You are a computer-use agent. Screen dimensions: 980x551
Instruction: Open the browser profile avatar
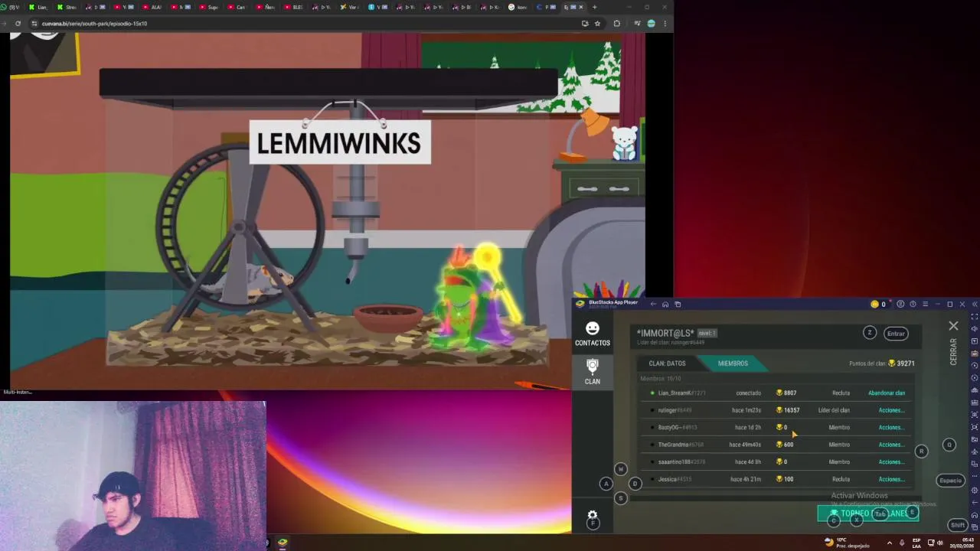[x=651, y=23]
